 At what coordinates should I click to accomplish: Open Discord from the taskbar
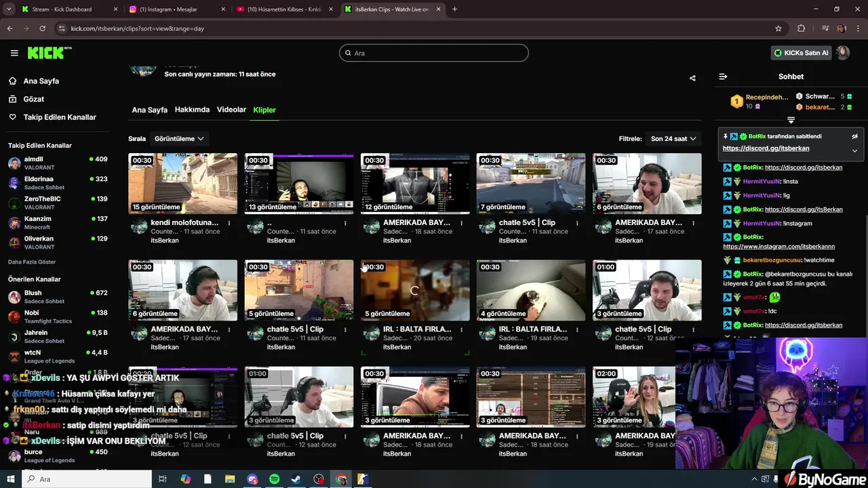[x=252, y=479]
